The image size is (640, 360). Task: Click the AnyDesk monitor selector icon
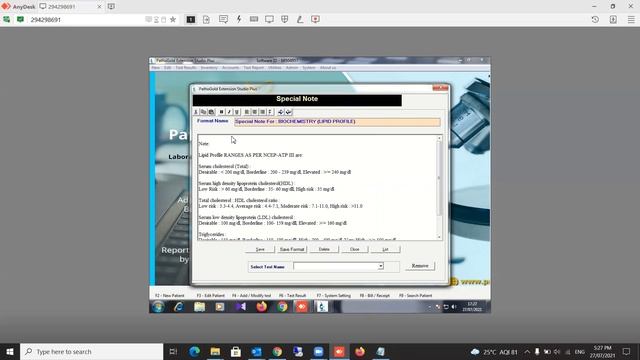point(191,19)
